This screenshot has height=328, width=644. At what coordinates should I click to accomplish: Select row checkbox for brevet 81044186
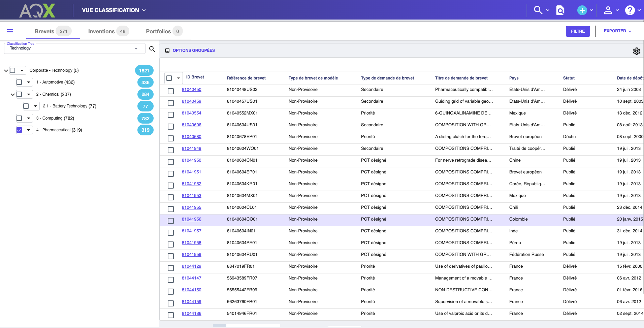pos(171,315)
